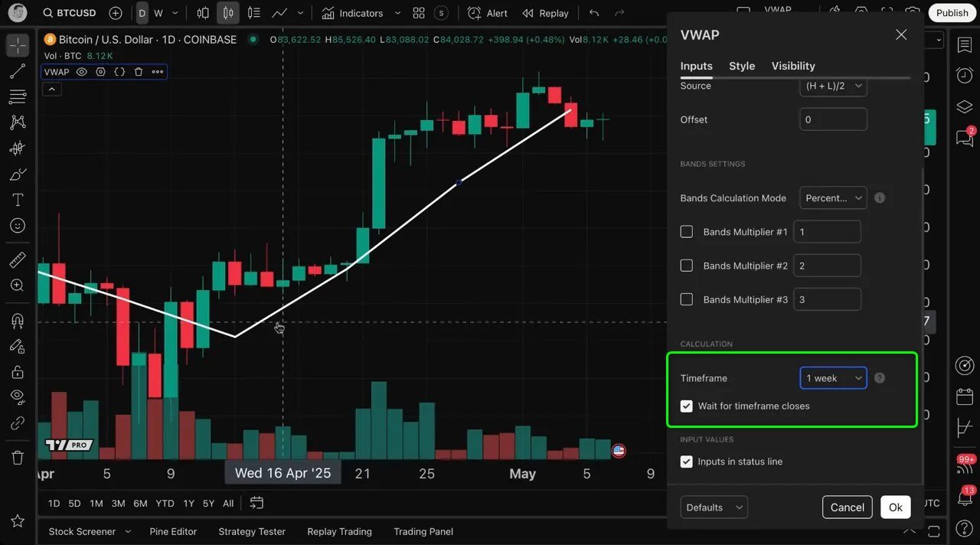Switch to the Visibility tab
The image size is (980, 545).
[x=792, y=66]
